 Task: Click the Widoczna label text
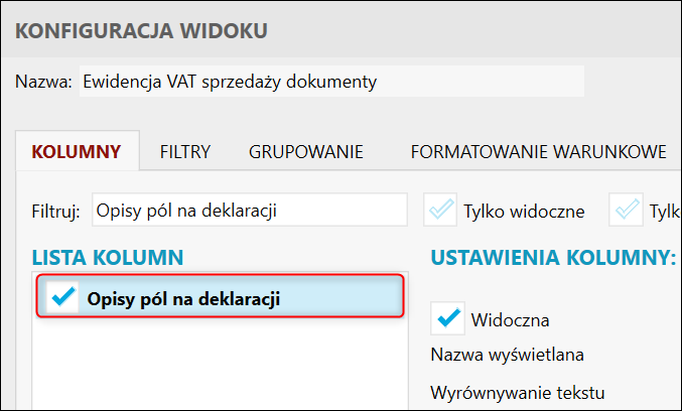pyautogui.click(x=509, y=320)
